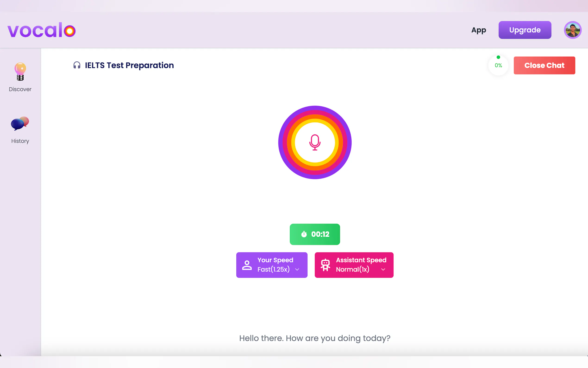Expand the Your Speed chevron
588x368 pixels.
[x=297, y=270]
